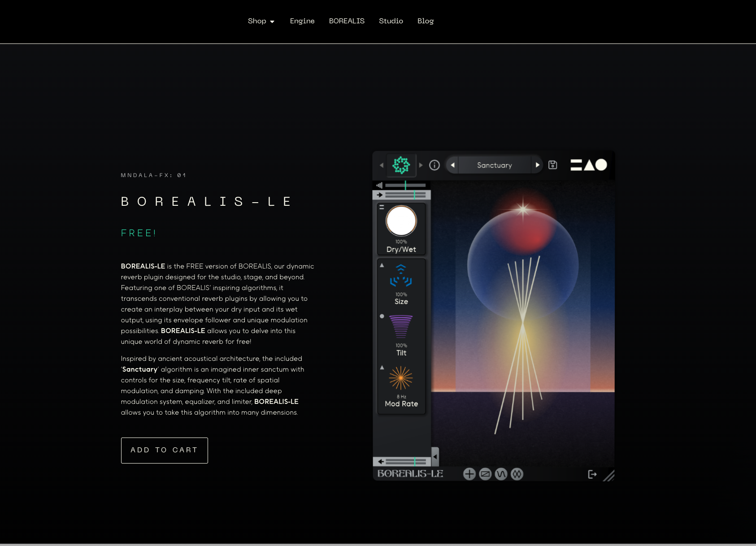Open the Dry/Wet panel menu lines icon
The height and width of the screenshot is (546, 756).
pyautogui.click(x=382, y=207)
